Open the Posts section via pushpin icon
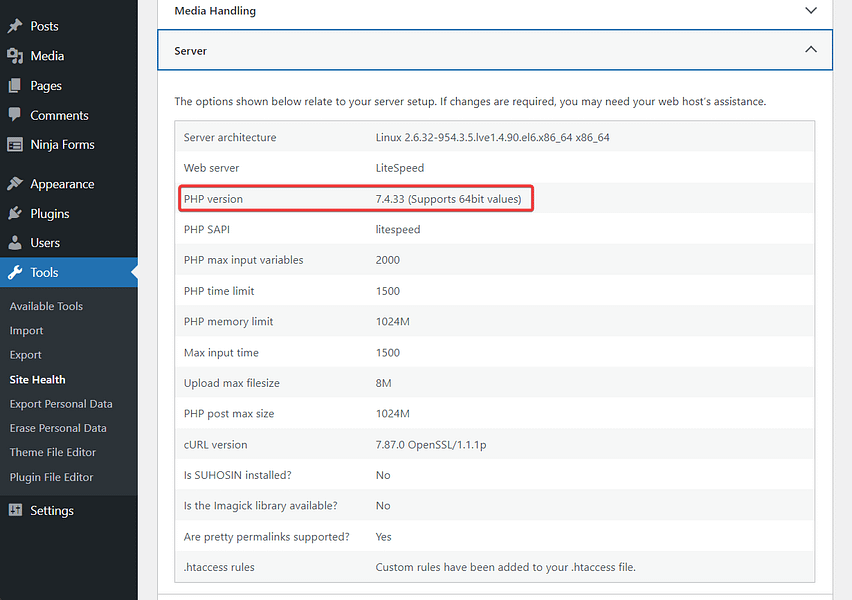 tap(17, 26)
